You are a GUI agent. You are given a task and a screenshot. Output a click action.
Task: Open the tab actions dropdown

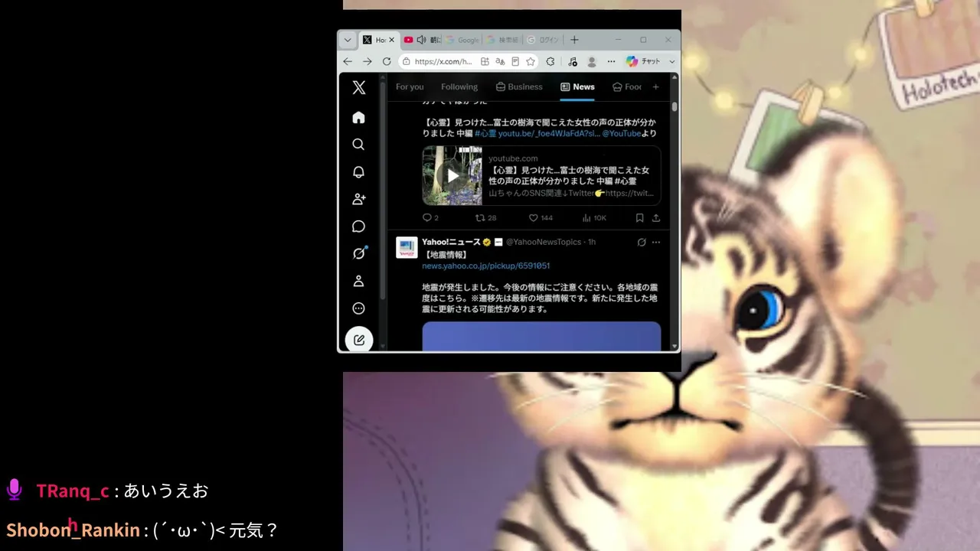(x=348, y=40)
